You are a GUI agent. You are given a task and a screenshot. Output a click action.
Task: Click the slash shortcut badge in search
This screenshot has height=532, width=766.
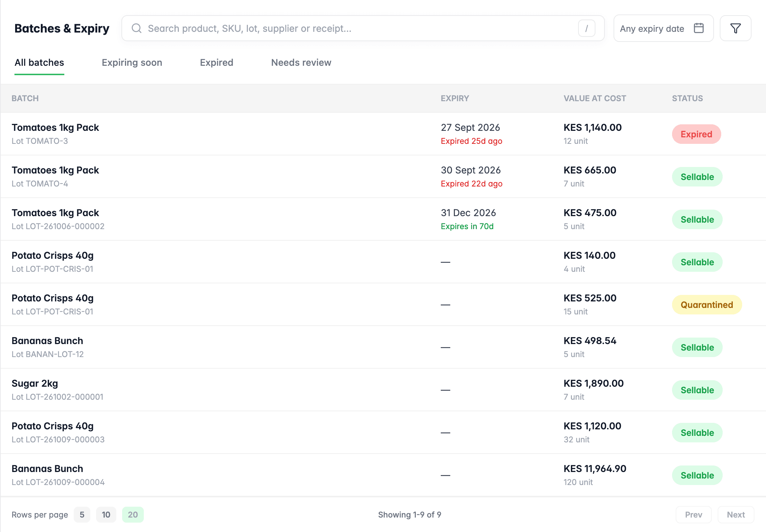pyautogui.click(x=586, y=28)
